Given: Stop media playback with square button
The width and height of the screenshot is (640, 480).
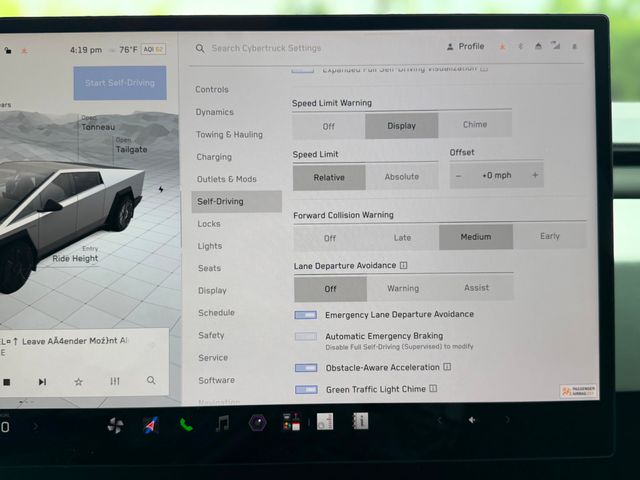Looking at the screenshot, I should (7, 382).
